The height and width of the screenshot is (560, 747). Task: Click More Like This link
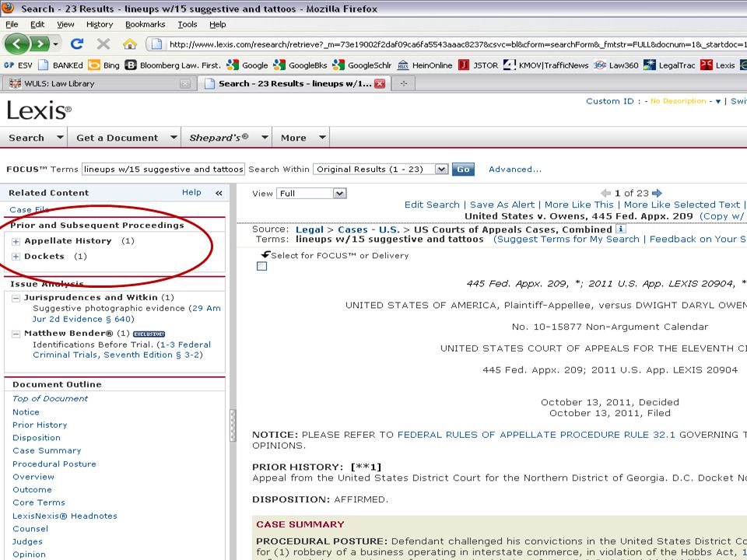pyautogui.click(x=579, y=205)
